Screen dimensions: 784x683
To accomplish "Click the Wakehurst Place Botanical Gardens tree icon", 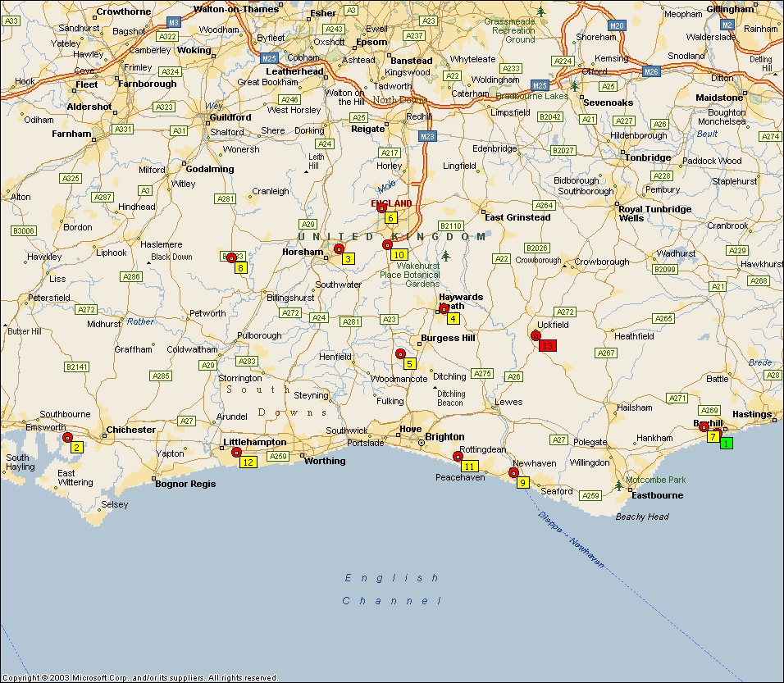I will 445,256.
